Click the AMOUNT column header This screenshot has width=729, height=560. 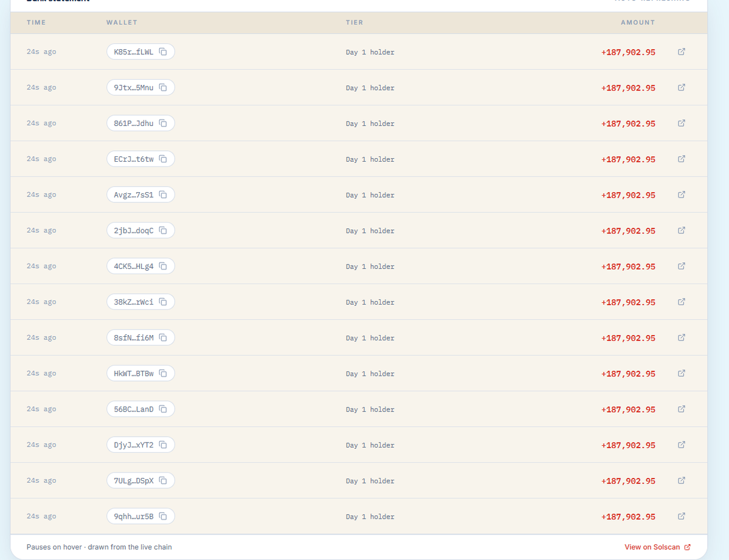coord(638,22)
